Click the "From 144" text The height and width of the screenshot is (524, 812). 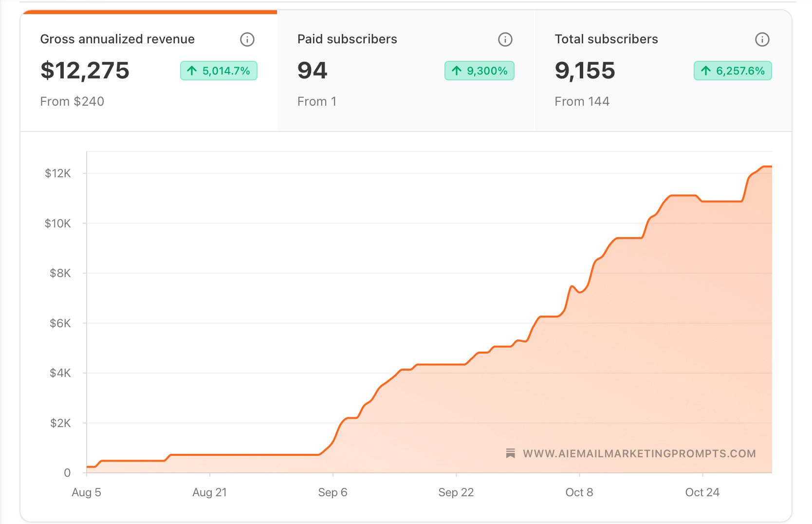click(x=582, y=101)
